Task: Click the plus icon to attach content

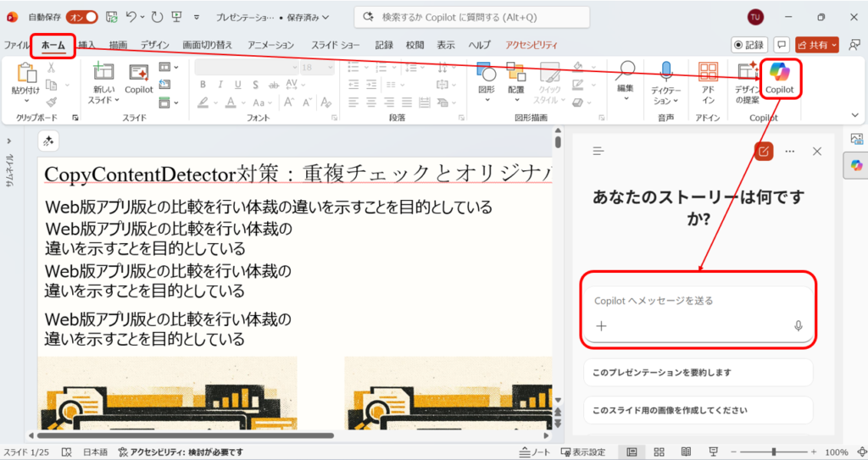Action: 601,326
